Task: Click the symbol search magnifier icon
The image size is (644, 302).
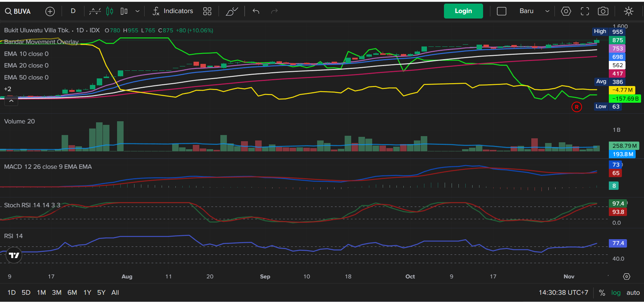Action: click(x=8, y=12)
